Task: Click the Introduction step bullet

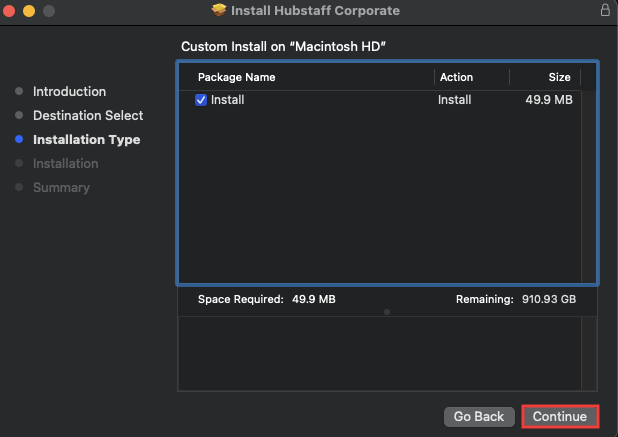Action: click(19, 91)
